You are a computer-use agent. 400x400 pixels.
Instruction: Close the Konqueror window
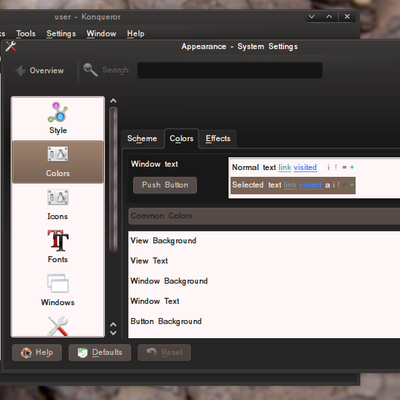[347, 17]
